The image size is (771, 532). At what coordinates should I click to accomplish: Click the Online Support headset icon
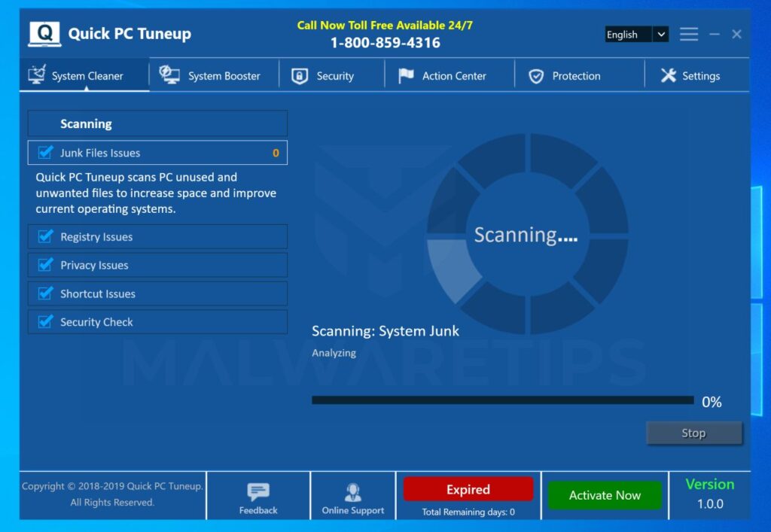tap(353, 492)
